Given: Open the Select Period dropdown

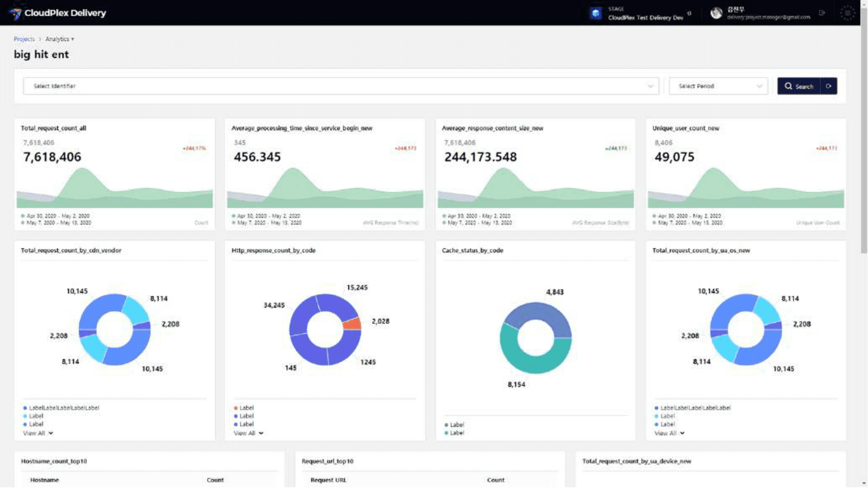Looking at the screenshot, I should coord(718,86).
